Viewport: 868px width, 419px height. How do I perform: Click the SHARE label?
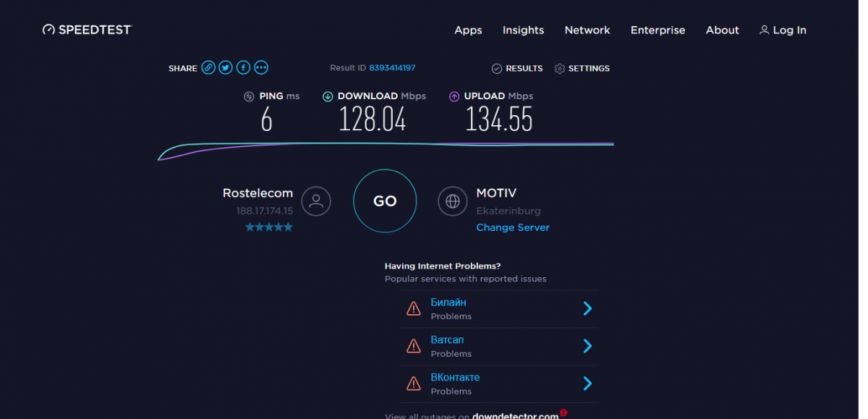point(183,69)
